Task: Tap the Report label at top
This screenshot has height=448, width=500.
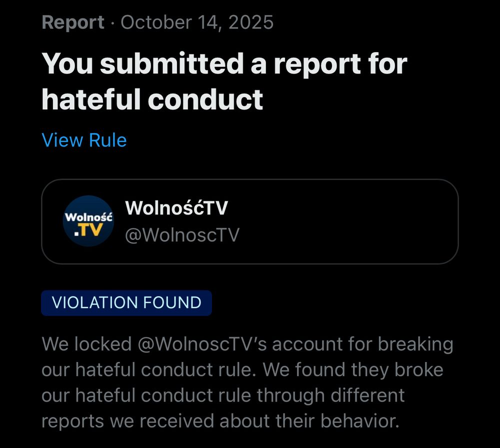Action: click(72, 22)
